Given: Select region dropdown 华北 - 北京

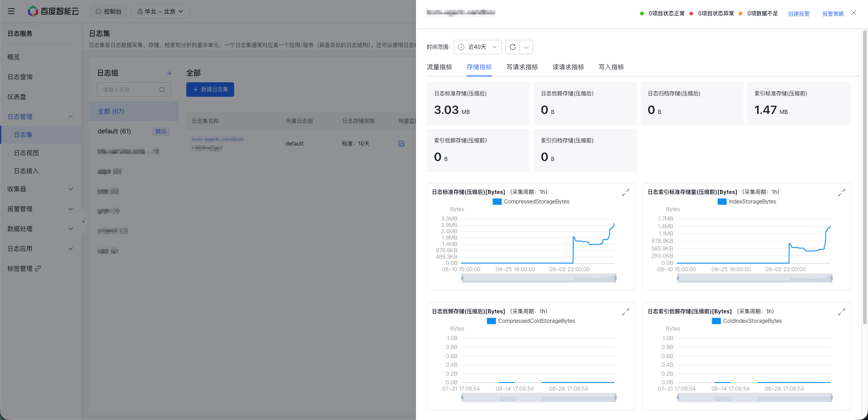Looking at the screenshot, I should pyautogui.click(x=160, y=11).
